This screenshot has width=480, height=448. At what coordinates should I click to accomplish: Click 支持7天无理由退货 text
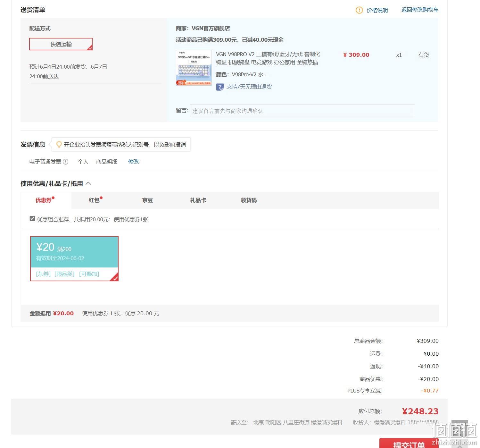pos(249,87)
